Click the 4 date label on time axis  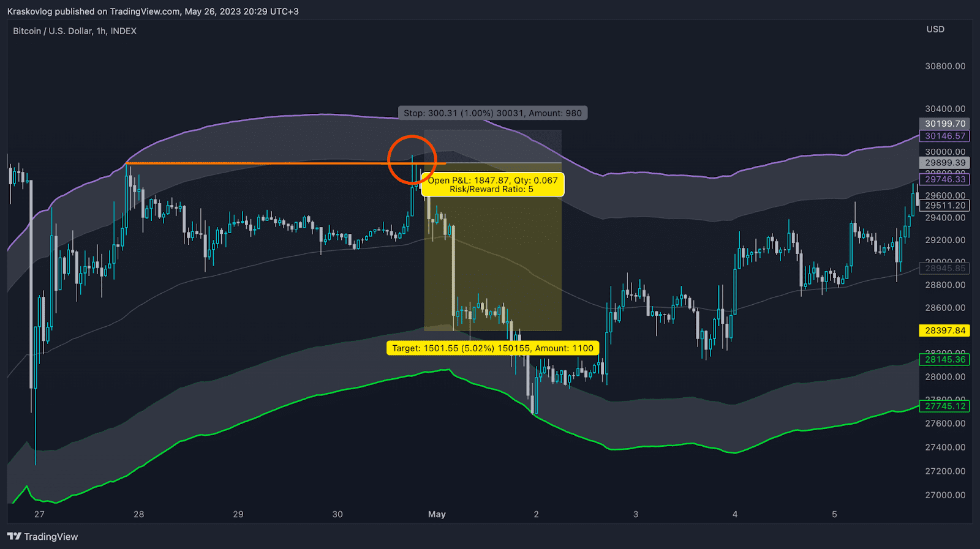coord(735,514)
